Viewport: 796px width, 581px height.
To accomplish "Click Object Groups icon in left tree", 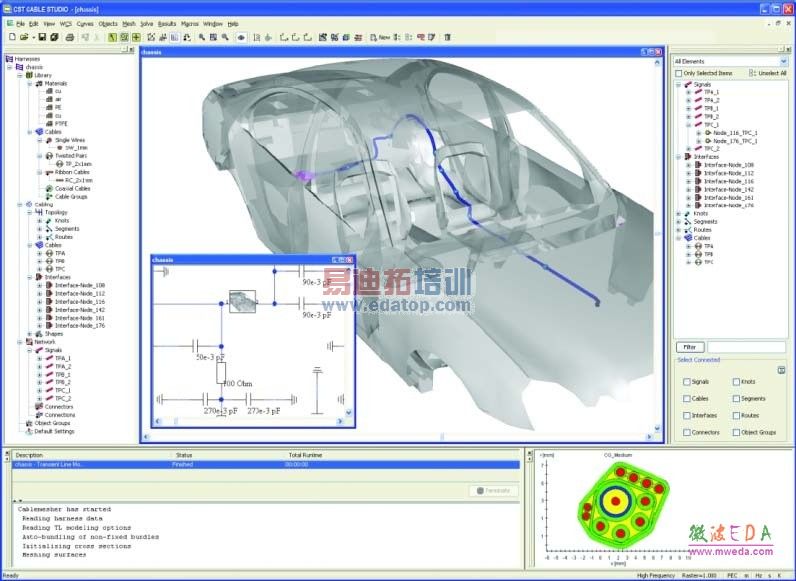I will (x=29, y=423).
